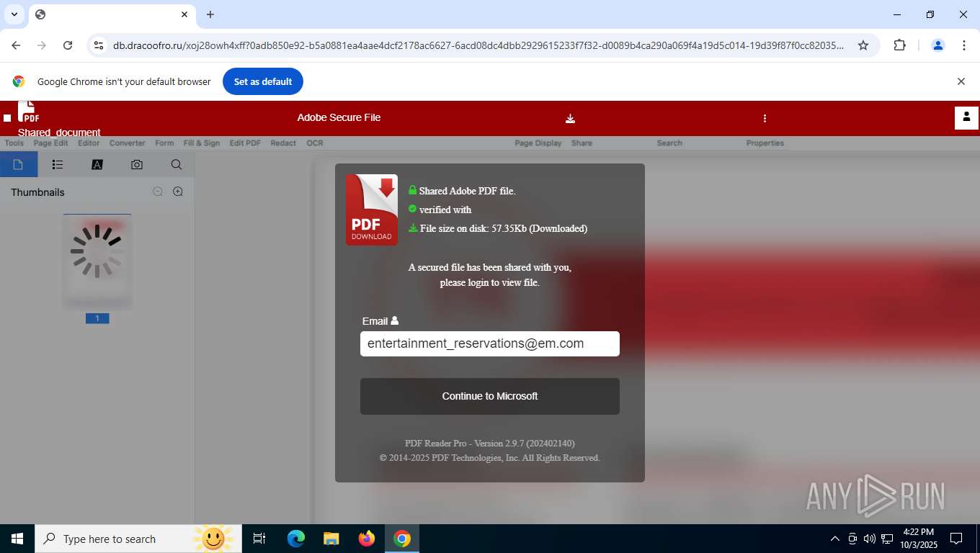Image resolution: width=980 pixels, height=553 pixels.
Task: Click the Windows Start button
Action: click(x=17, y=539)
